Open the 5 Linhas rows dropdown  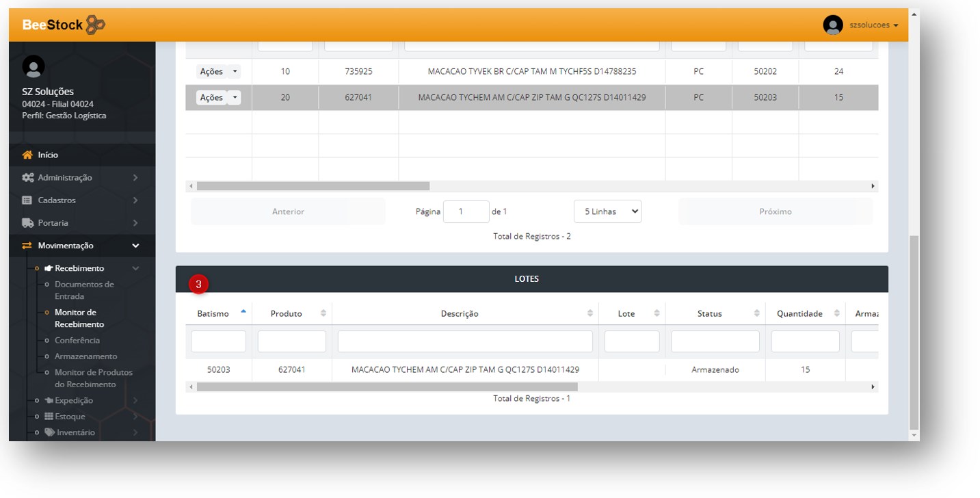coord(607,211)
